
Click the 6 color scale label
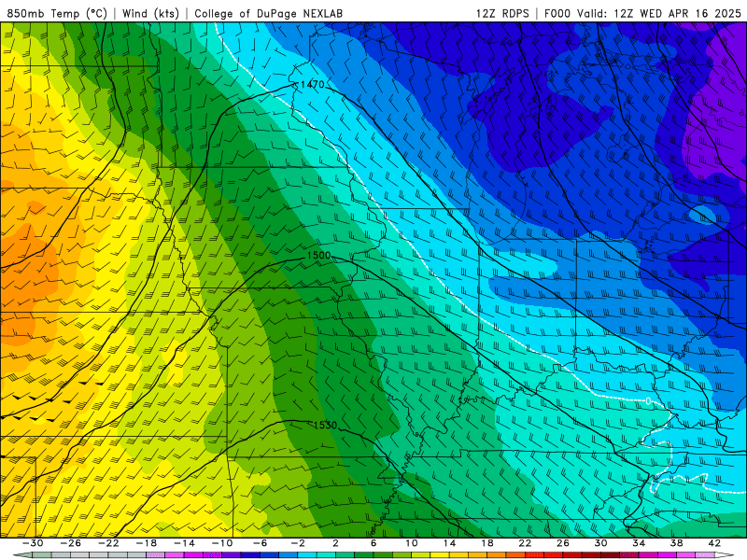[x=373, y=543]
